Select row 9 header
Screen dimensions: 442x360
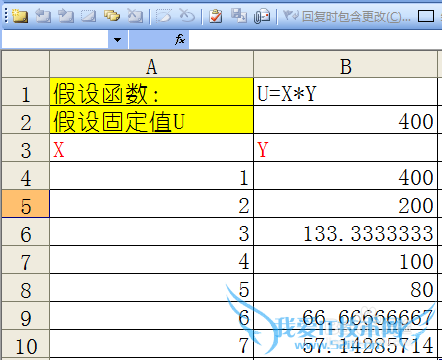pos(26,316)
